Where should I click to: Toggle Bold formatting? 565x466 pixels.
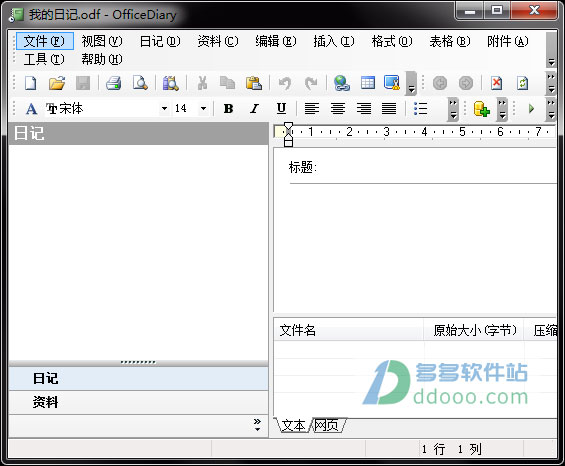(x=228, y=108)
